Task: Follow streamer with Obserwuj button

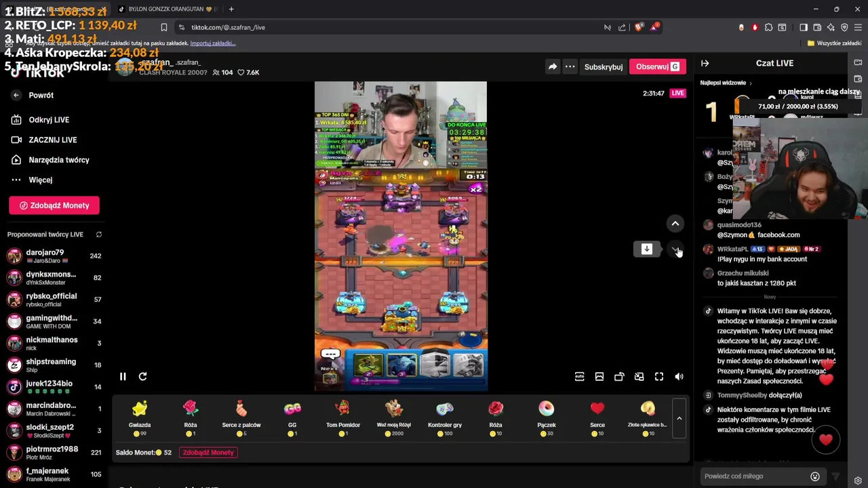Action: pyautogui.click(x=657, y=66)
